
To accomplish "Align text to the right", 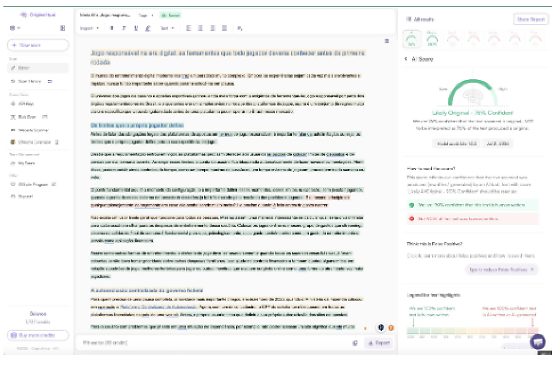I will (212, 28).
